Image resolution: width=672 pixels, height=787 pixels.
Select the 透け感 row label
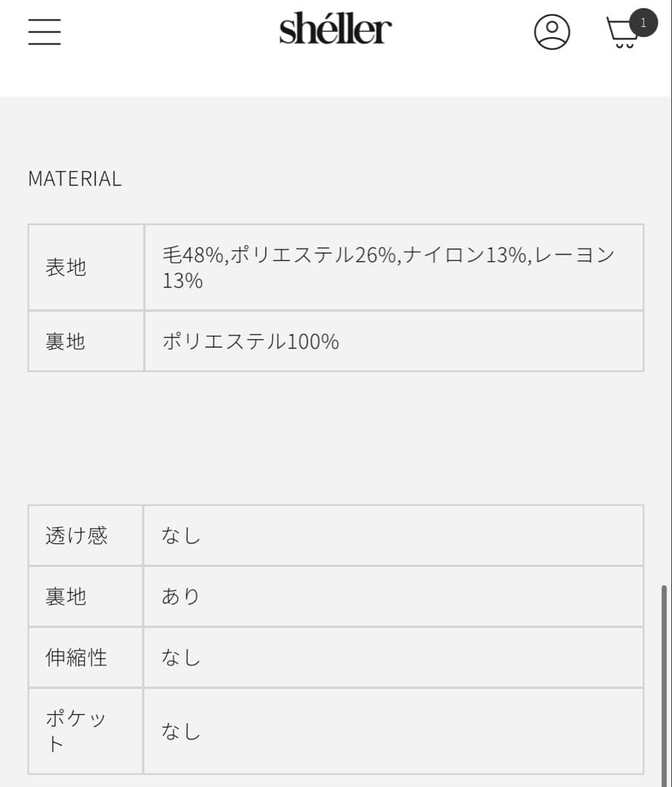point(77,536)
